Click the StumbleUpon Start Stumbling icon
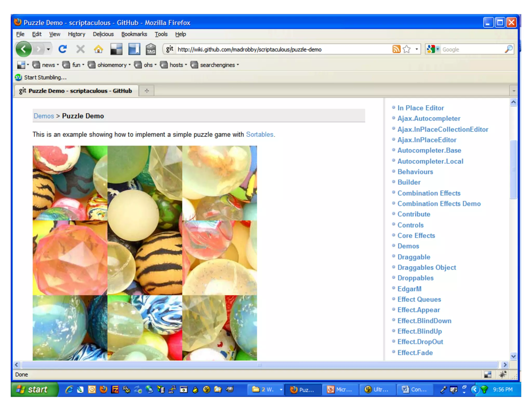The width and height of the screenshot is (532, 411). coord(18,77)
